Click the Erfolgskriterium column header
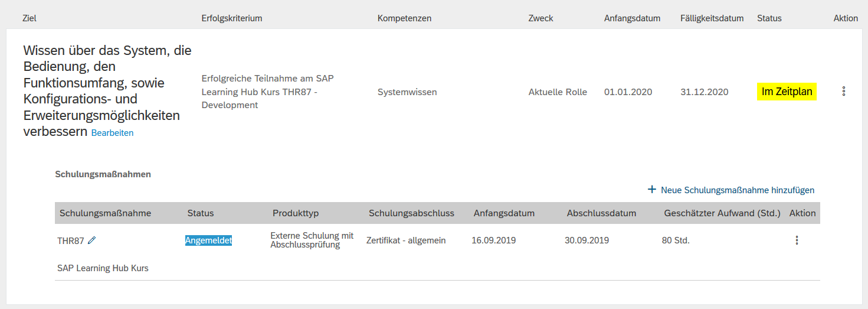 point(232,18)
